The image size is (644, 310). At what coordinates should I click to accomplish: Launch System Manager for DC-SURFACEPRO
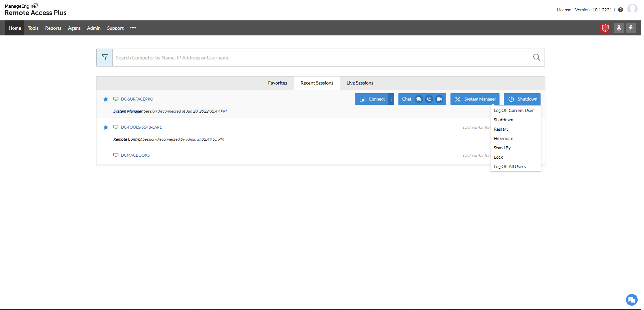tap(474, 99)
